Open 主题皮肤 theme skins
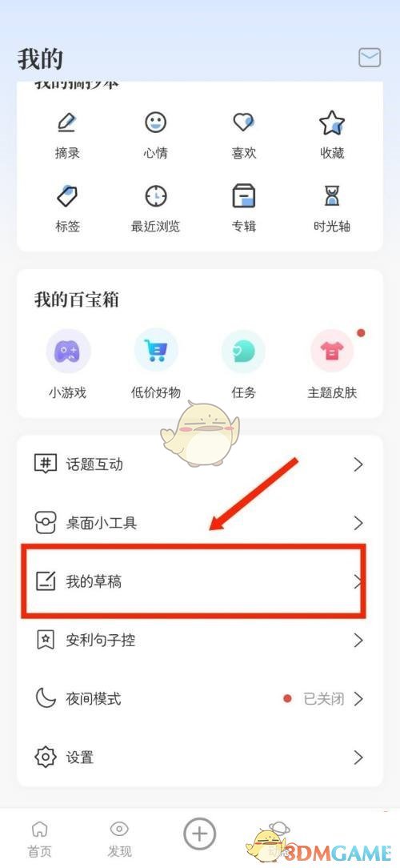Image resolution: width=400 pixels, height=868 pixels. coord(332,351)
